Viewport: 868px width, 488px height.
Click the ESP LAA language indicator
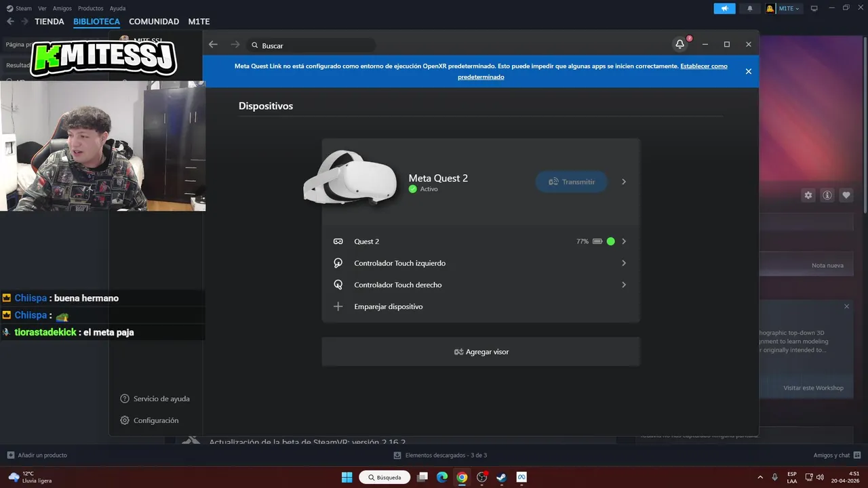[792, 477]
